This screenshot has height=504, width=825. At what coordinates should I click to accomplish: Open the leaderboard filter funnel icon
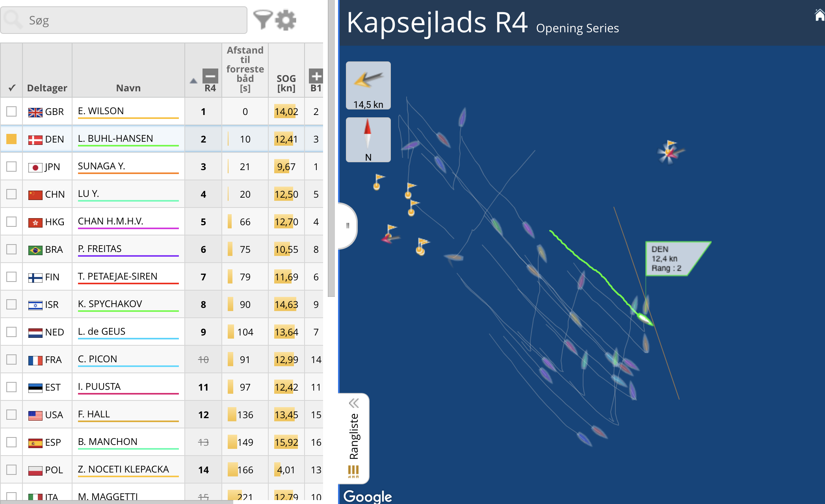click(262, 20)
